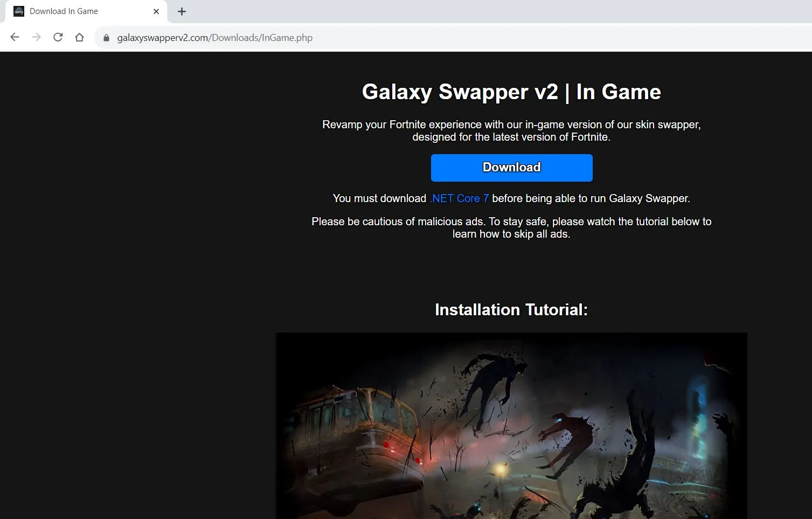812x519 pixels.
Task: Click the Installation Tutorial: heading
Action: point(511,309)
